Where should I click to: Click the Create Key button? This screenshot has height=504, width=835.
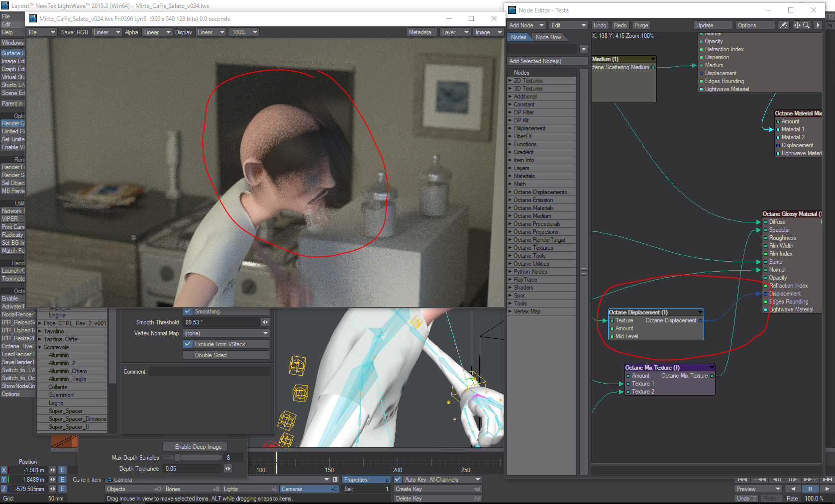point(438,489)
